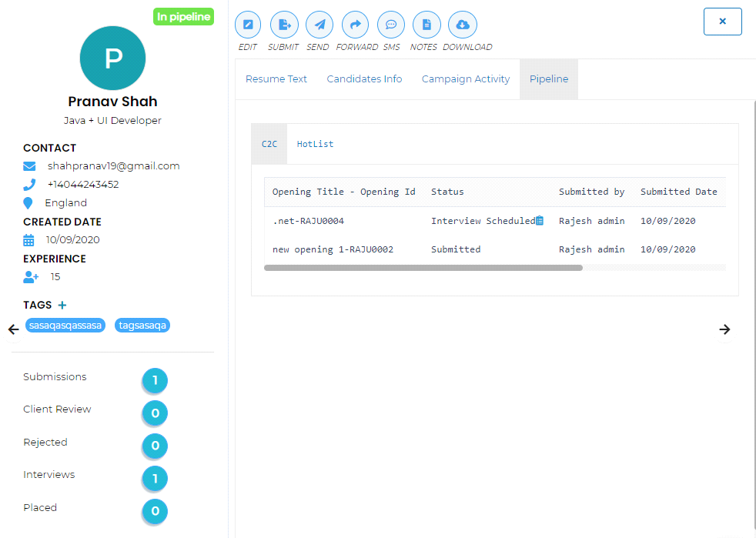Click the interview details clipboard icon

click(540, 221)
